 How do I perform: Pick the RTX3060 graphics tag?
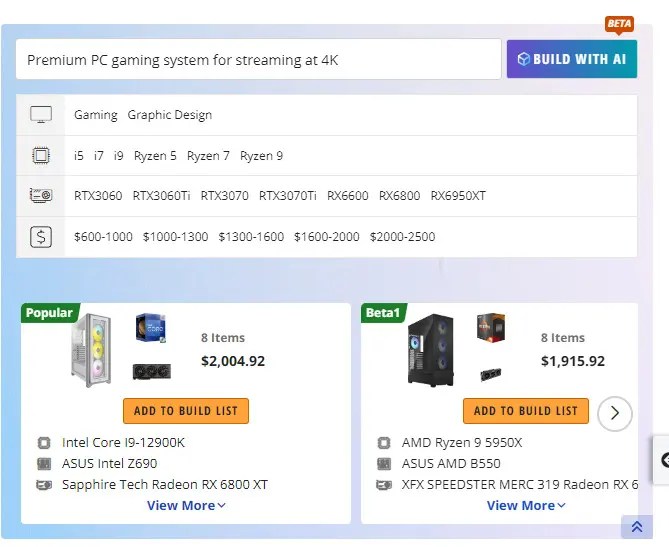(98, 196)
